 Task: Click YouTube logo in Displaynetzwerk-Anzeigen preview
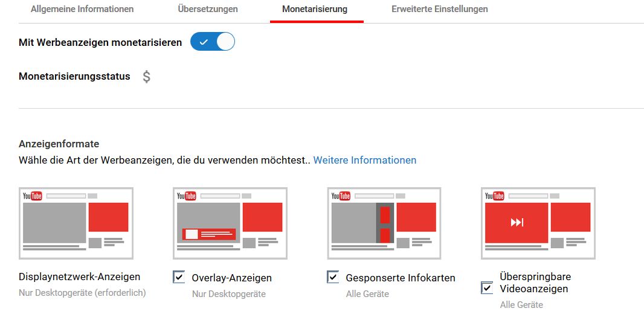(x=33, y=196)
